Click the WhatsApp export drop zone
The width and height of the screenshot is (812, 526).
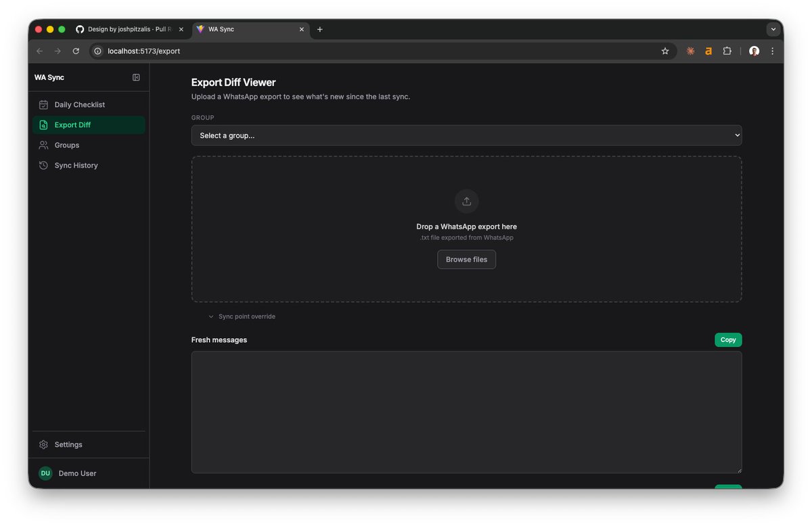point(467,229)
